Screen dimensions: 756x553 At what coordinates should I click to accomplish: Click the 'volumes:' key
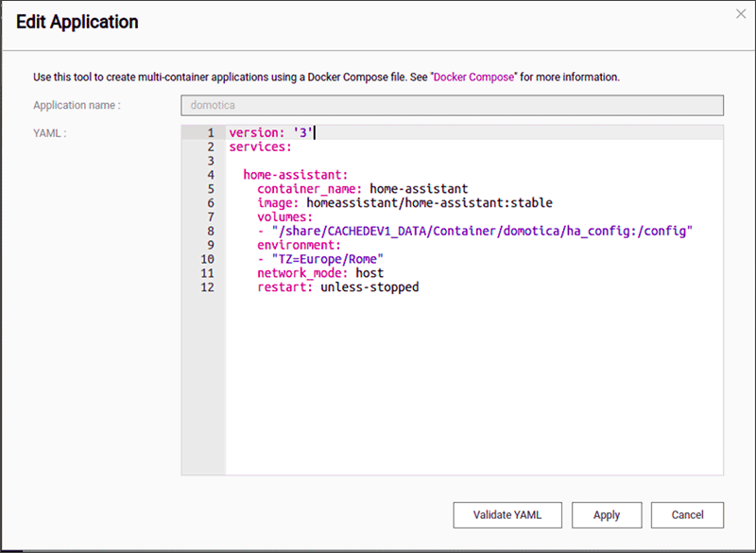pyautogui.click(x=285, y=217)
